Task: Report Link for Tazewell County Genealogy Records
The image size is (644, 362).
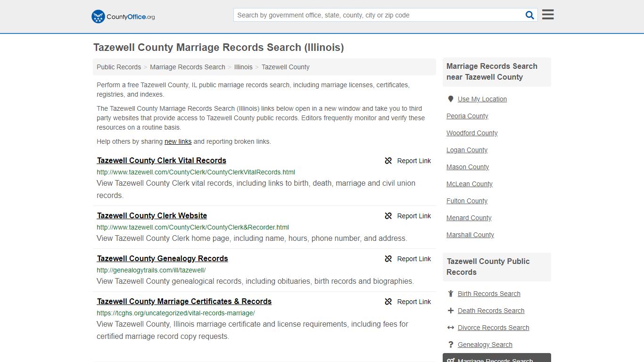Action: [x=414, y=258]
